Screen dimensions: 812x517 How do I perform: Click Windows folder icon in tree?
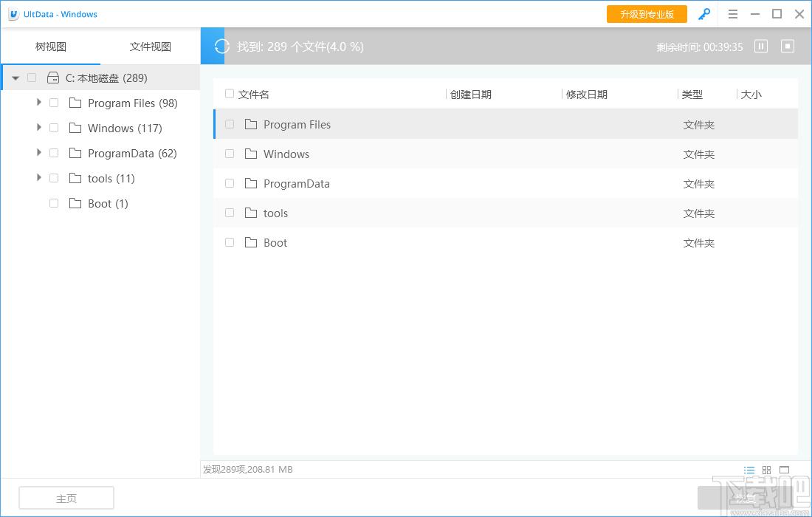pos(75,128)
